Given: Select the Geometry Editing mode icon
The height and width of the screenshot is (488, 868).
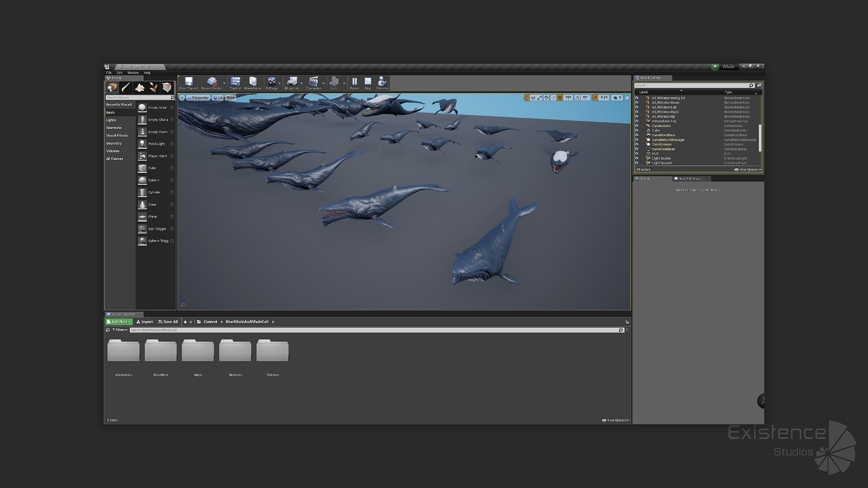Looking at the screenshot, I should pos(167,87).
